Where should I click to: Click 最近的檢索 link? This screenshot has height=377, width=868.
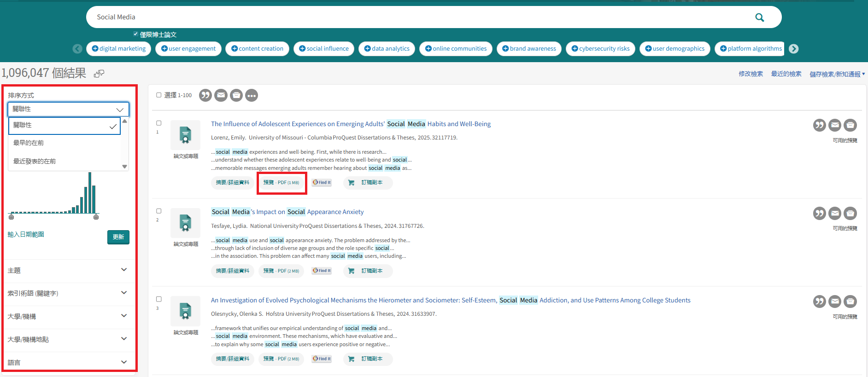(x=786, y=74)
